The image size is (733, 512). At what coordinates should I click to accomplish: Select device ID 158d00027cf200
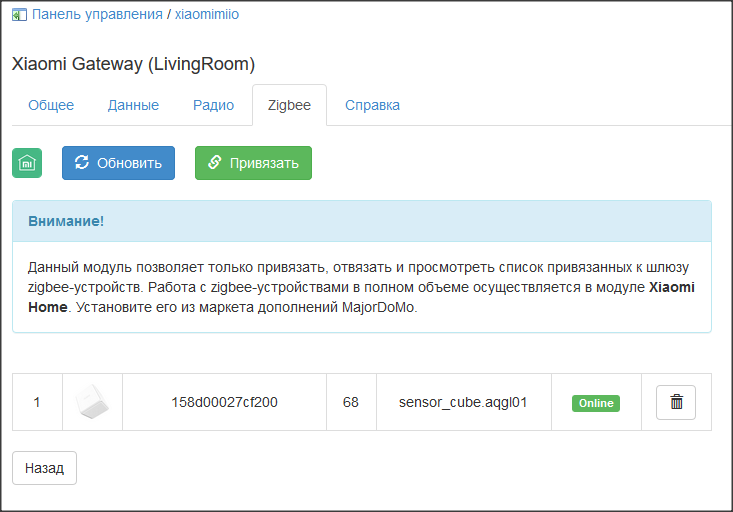[225, 403]
